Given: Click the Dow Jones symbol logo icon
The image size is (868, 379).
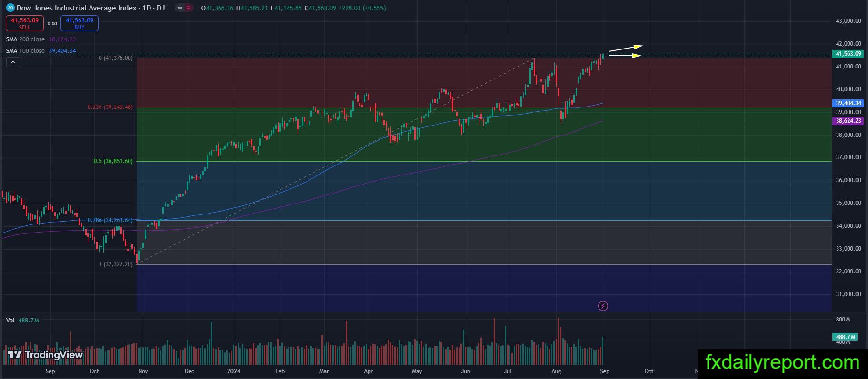Looking at the screenshot, I should point(10,8).
